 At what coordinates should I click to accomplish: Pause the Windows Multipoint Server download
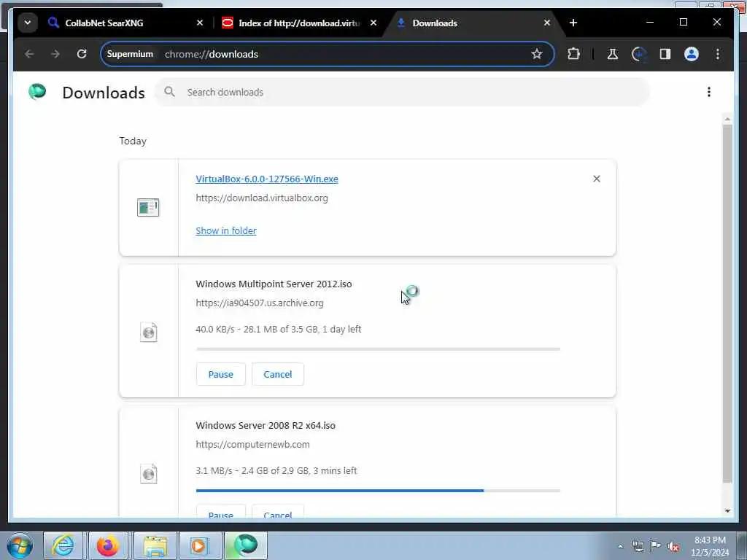point(220,374)
